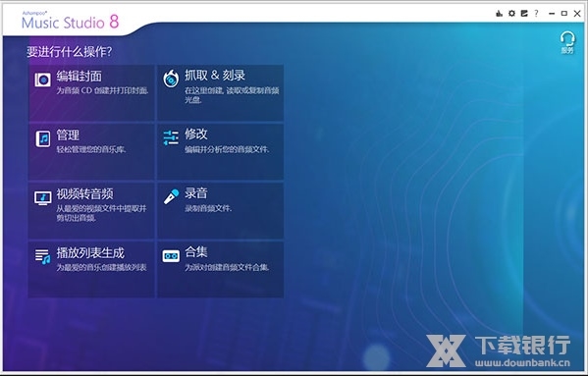Close the Music Studio 8 window
The width and height of the screenshot is (588, 376).
(577, 14)
